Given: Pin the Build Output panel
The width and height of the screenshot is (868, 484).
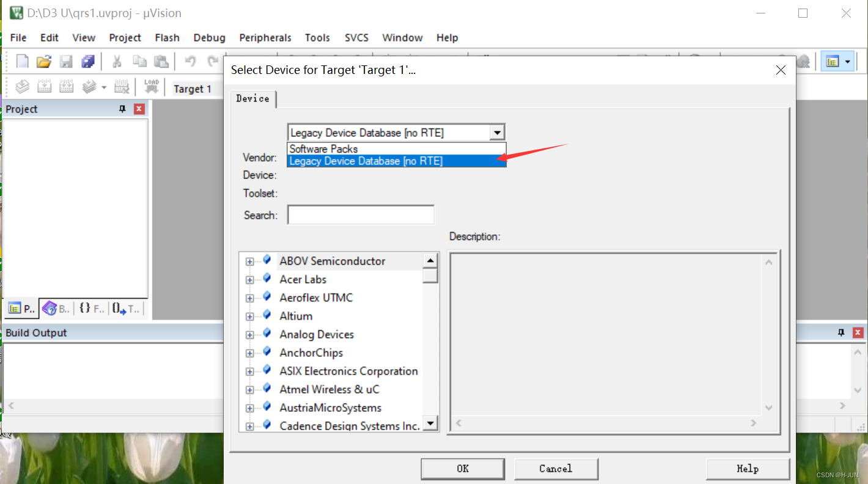Looking at the screenshot, I should (841, 332).
